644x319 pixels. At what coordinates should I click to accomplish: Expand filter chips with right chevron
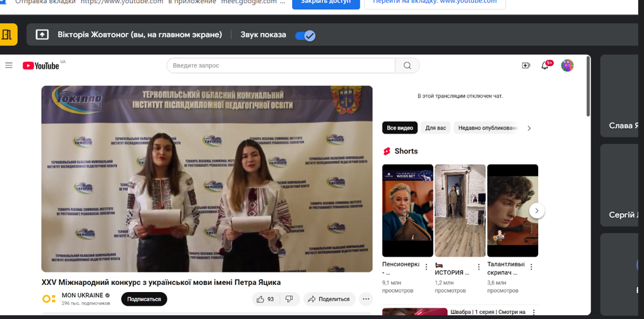529,128
